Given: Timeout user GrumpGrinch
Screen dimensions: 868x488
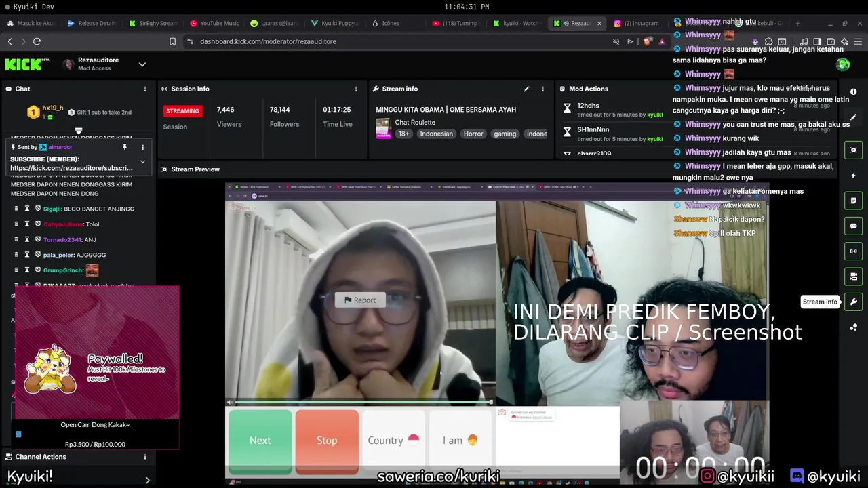Looking at the screenshot, I should tap(27, 270).
